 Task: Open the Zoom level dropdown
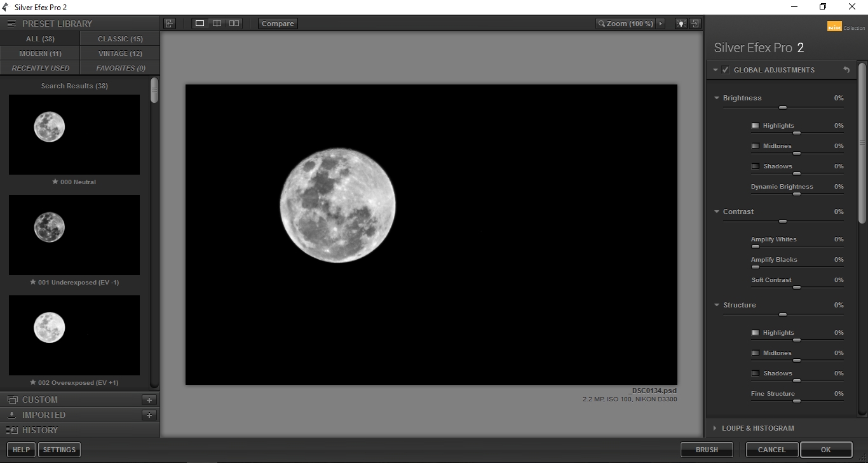tap(660, 23)
